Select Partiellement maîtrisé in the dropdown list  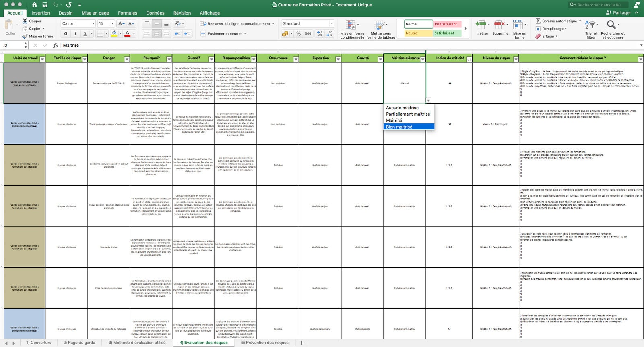coord(408,114)
